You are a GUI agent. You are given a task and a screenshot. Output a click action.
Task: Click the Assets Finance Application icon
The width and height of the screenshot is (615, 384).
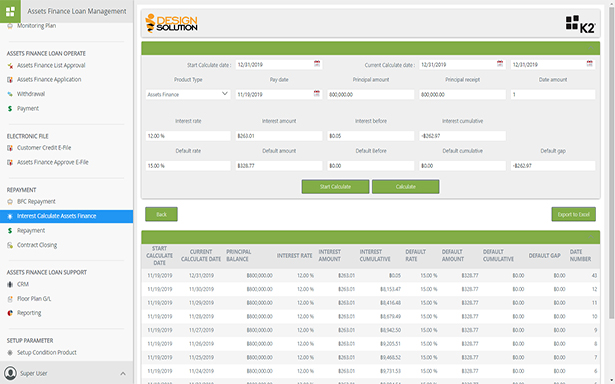click(10, 80)
